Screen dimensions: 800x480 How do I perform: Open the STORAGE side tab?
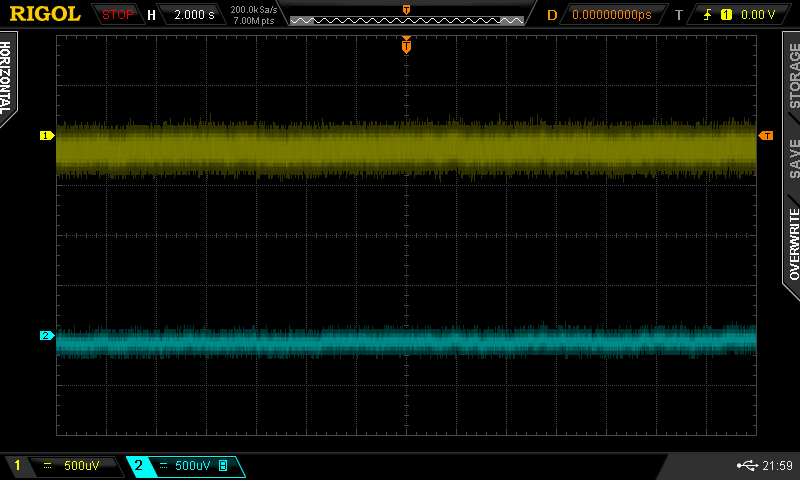tap(792, 78)
